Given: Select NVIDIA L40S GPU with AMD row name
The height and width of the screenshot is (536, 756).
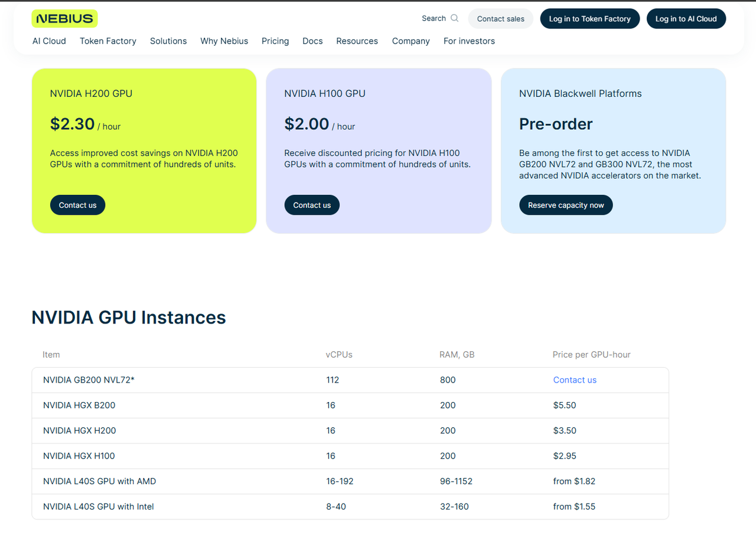Looking at the screenshot, I should tap(100, 482).
